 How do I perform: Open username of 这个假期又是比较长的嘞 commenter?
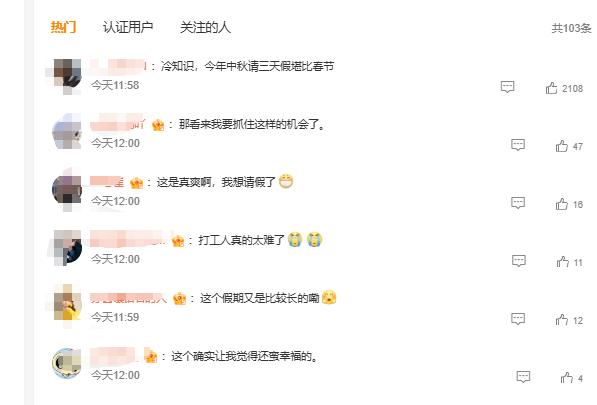point(128,298)
